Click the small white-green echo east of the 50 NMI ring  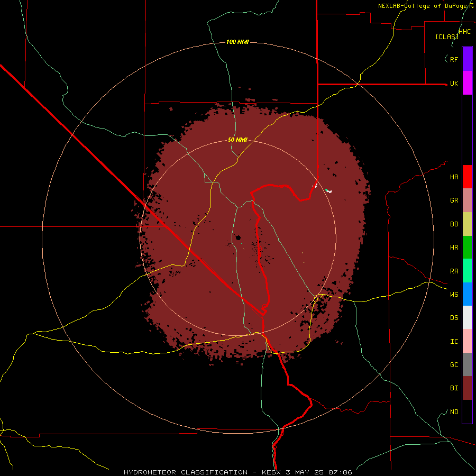tap(328, 191)
